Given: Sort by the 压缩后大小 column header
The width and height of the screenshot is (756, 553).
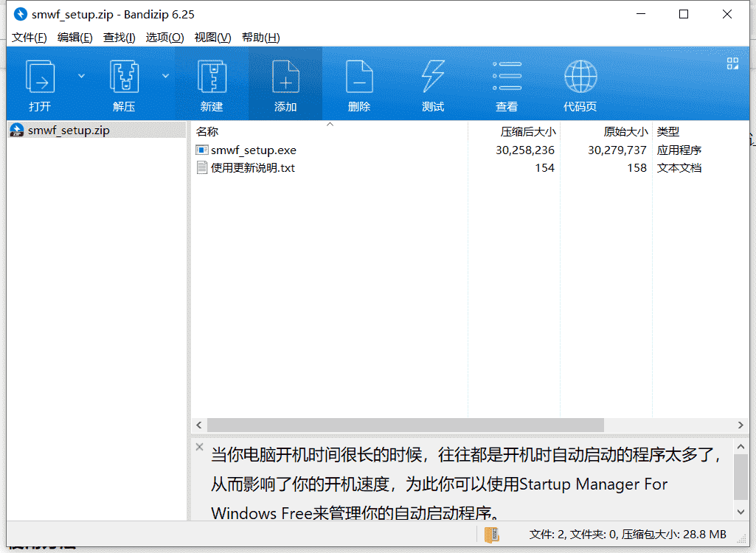Looking at the screenshot, I should pos(514,131).
